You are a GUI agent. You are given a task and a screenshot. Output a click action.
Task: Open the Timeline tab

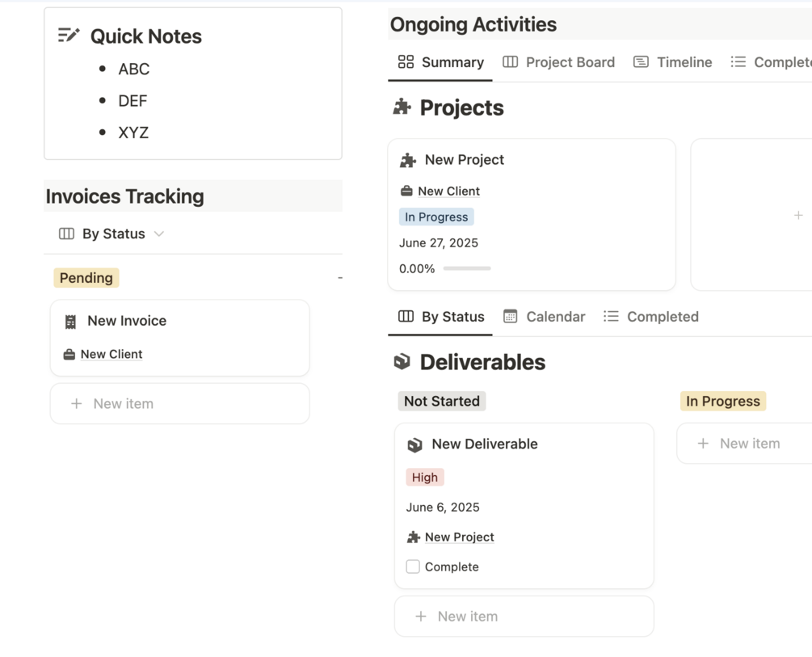click(673, 62)
